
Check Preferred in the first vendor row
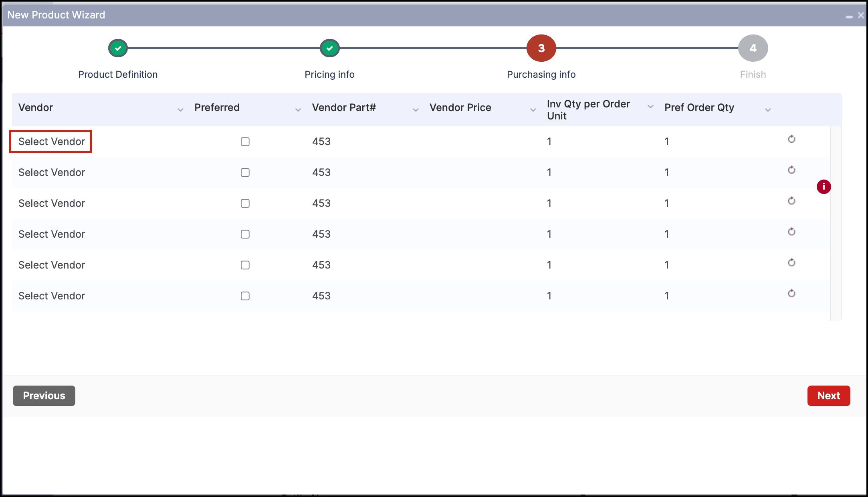(x=245, y=141)
